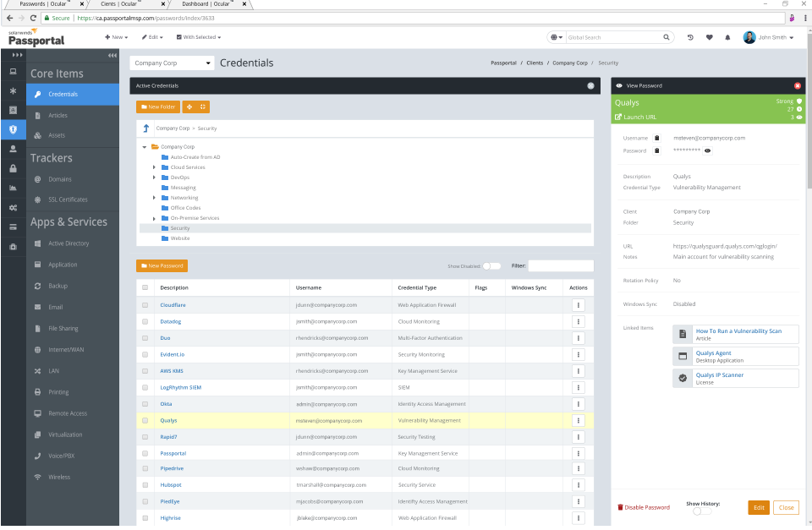
Task: Click the asterisk icon in left rail
Action: coord(13,91)
